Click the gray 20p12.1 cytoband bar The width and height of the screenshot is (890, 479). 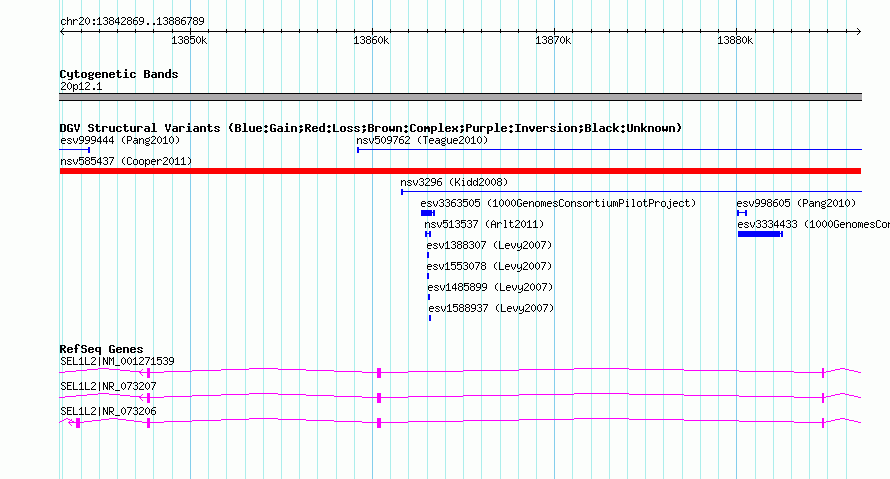[x=460, y=97]
